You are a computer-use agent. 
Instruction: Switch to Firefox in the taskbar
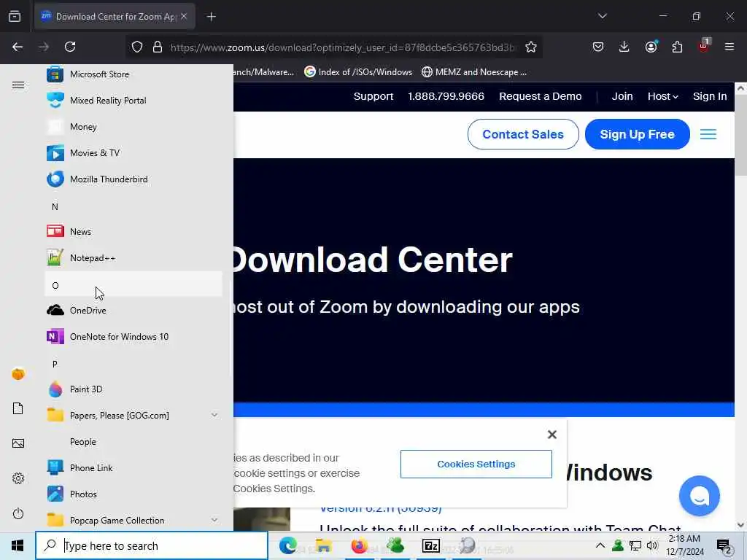(x=359, y=545)
